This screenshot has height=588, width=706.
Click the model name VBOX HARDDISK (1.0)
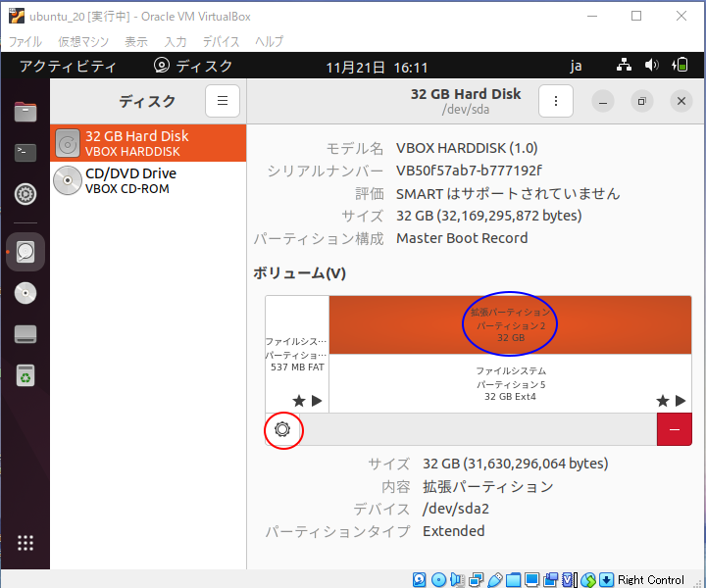tap(467, 148)
